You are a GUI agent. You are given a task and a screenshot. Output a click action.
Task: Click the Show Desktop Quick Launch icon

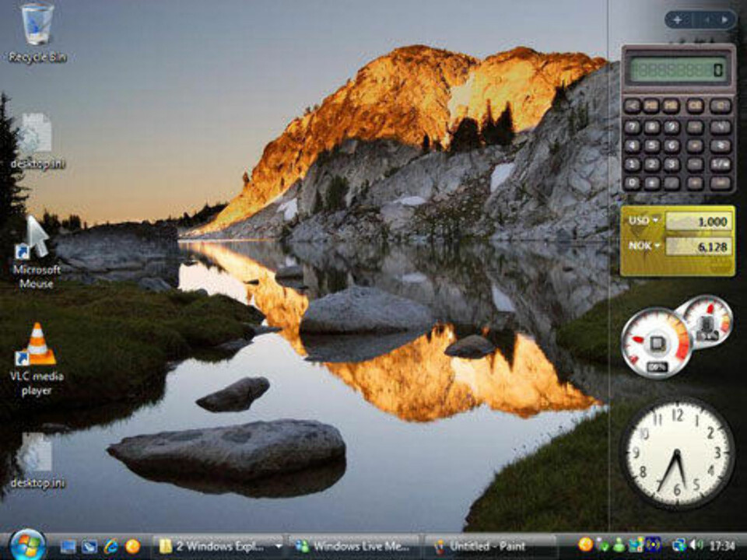(x=68, y=546)
